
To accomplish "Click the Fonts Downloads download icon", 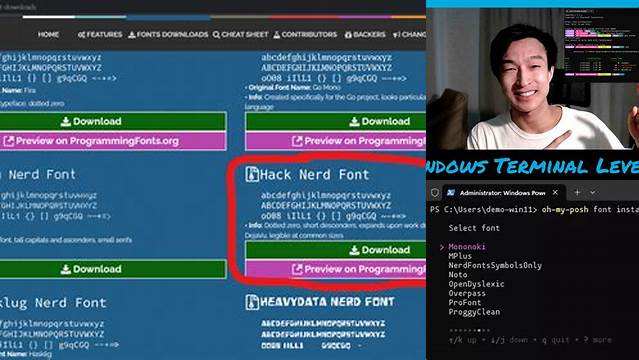I will coord(132,35).
